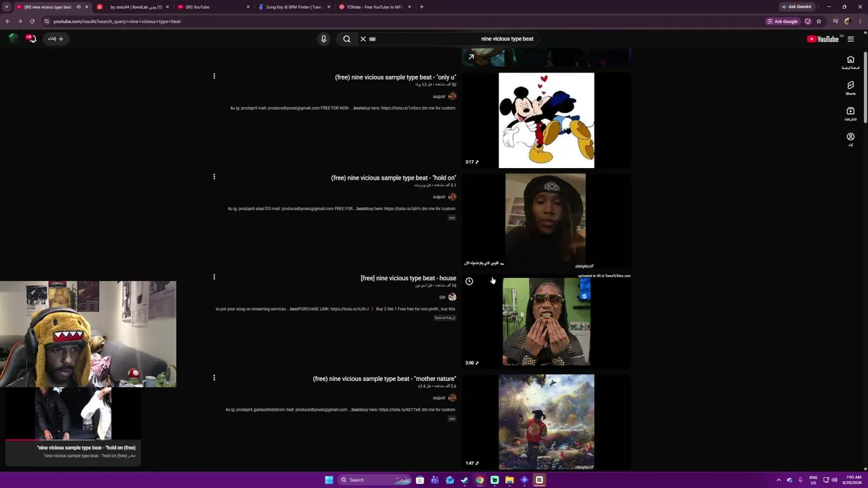Open the Windows Start menu

pyautogui.click(x=329, y=480)
